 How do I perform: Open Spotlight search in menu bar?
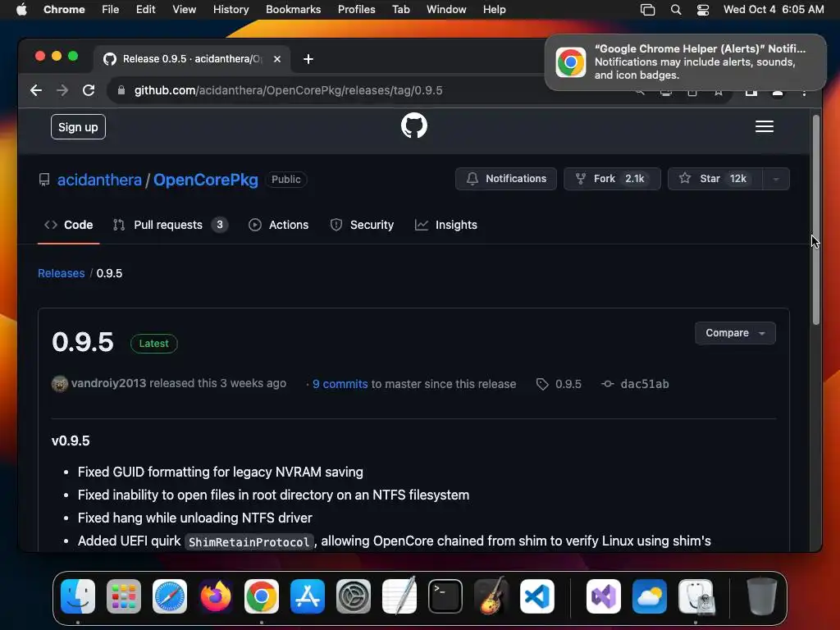pos(676,10)
